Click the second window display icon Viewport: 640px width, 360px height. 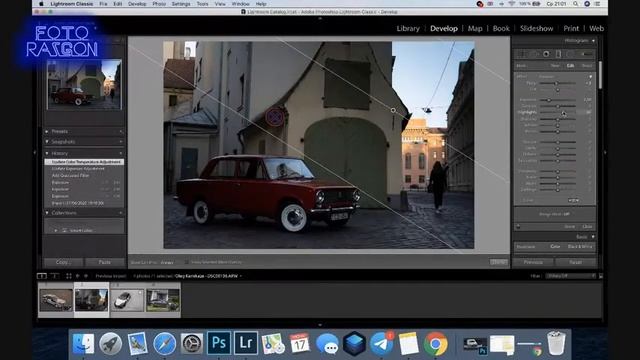tap(55, 276)
